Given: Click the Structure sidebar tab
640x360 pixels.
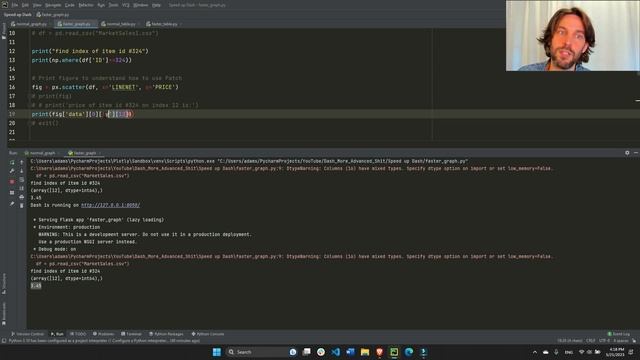Looking at the screenshot, I should click(x=4, y=283).
